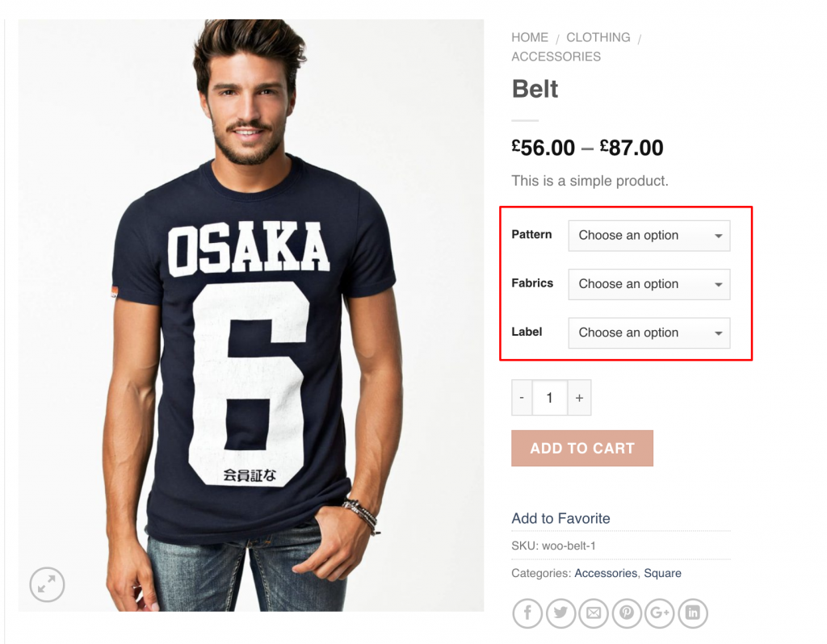The width and height of the screenshot is (827, 644).
Task: Increase quantity with the plus button
Action: point(579,397)
